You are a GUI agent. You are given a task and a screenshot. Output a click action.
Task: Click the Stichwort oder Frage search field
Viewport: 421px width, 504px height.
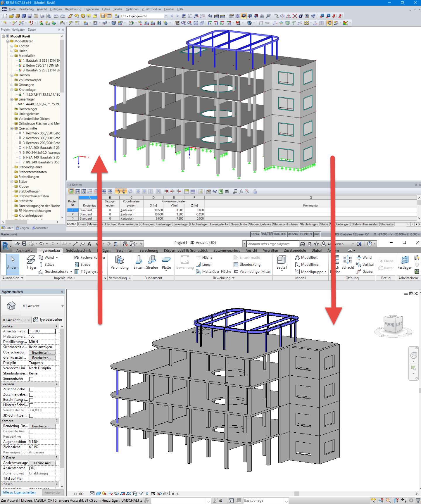[x=272, y=244]
